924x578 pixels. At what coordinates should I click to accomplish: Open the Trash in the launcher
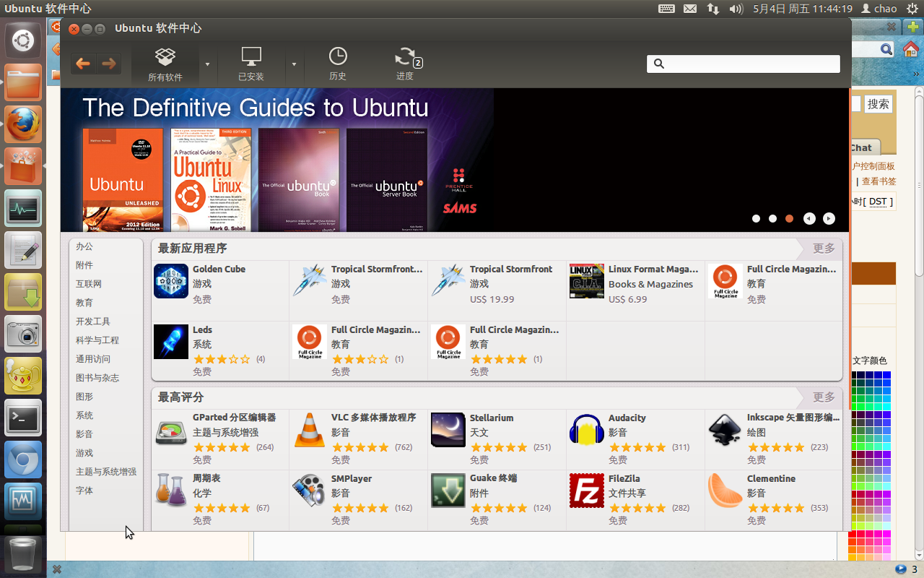(23, 555)
